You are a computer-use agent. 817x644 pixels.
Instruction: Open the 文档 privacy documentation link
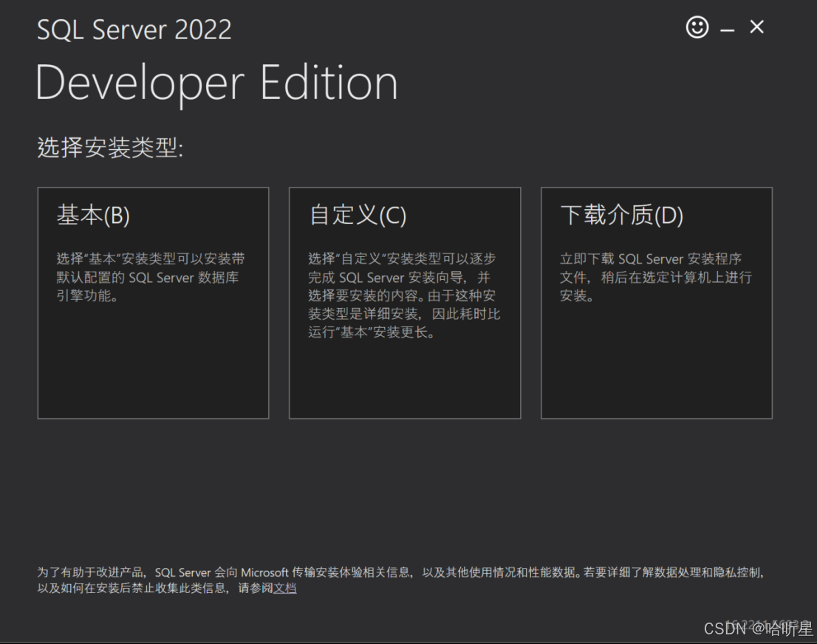point(285,589)
